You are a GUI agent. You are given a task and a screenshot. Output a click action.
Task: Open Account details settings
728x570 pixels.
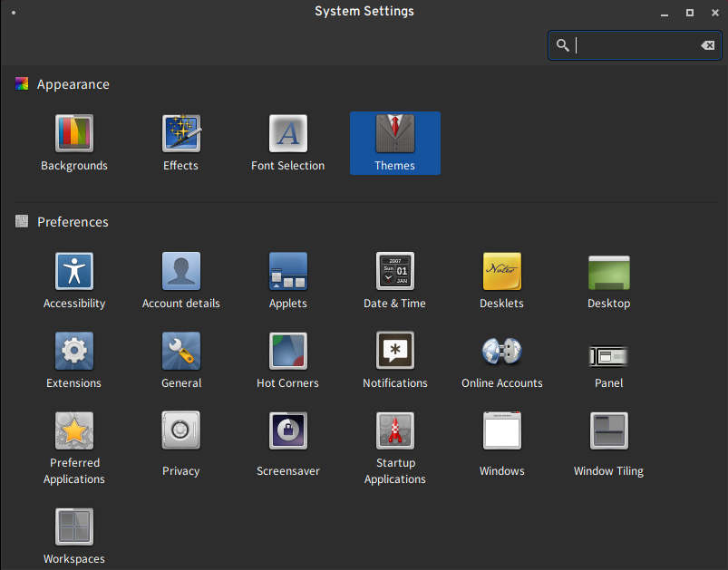pyautogui.click(x=181, y=272)
